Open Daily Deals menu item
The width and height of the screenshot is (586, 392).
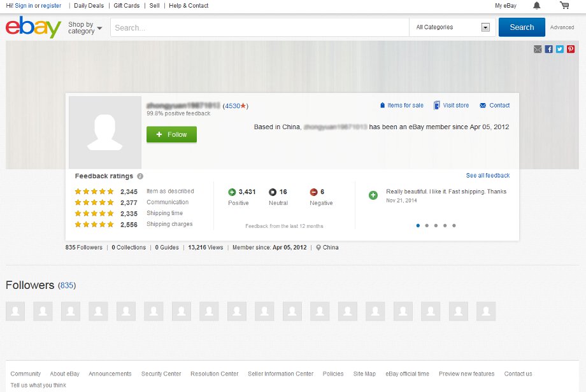(89, 6)
